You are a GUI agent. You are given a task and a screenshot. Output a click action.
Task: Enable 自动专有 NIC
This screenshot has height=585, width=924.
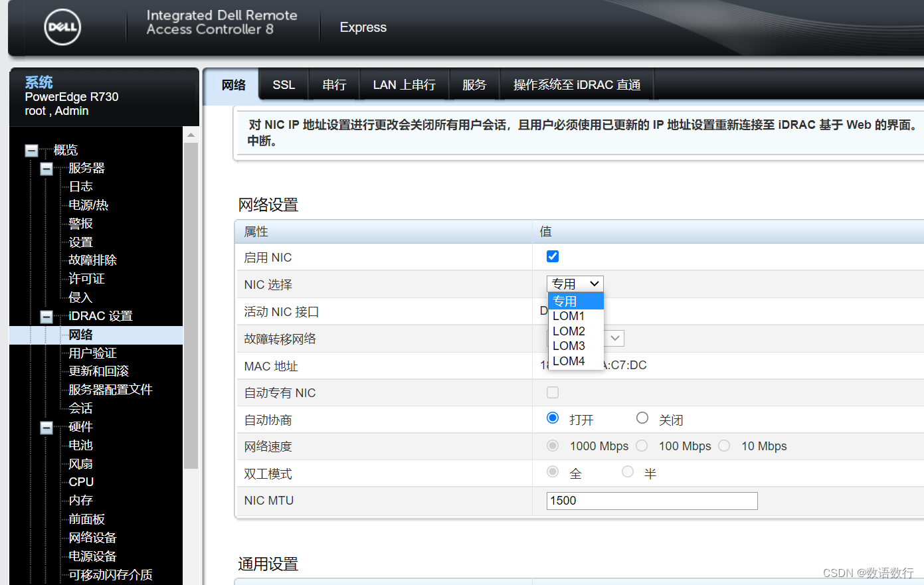pyautogui.click(x=553, y=392)
